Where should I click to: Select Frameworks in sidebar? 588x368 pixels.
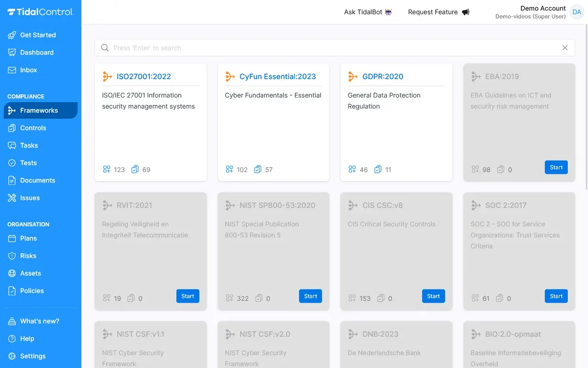tap(40, 110)
